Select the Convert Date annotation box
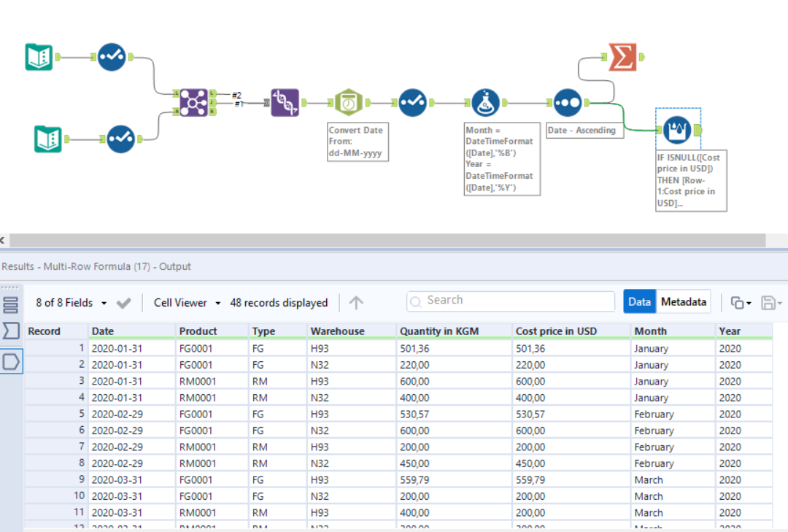This screenshot has width=788, height=532. pos(358,142)
